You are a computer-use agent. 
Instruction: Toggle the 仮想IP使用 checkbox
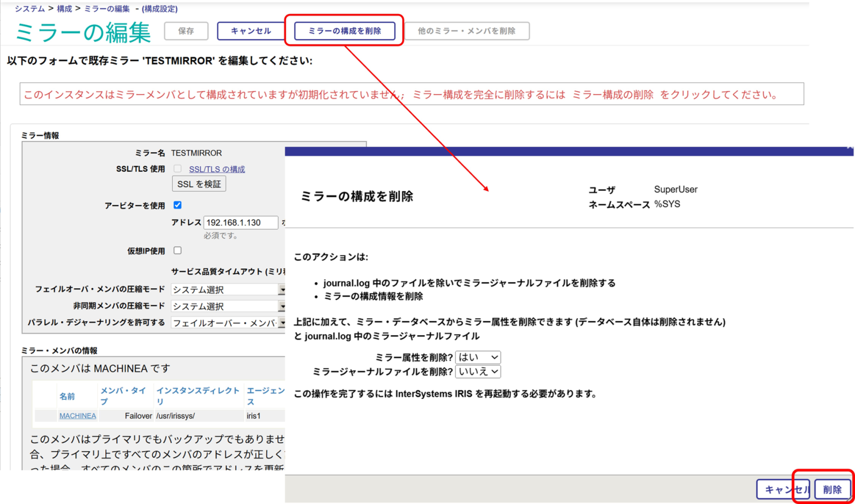point(177,251)
